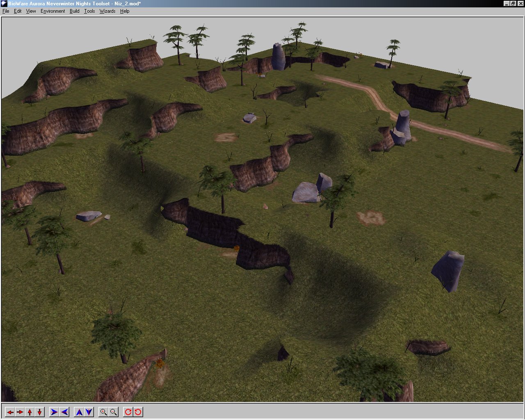Open the View menu
525x420 pixels.
point(31,11)
